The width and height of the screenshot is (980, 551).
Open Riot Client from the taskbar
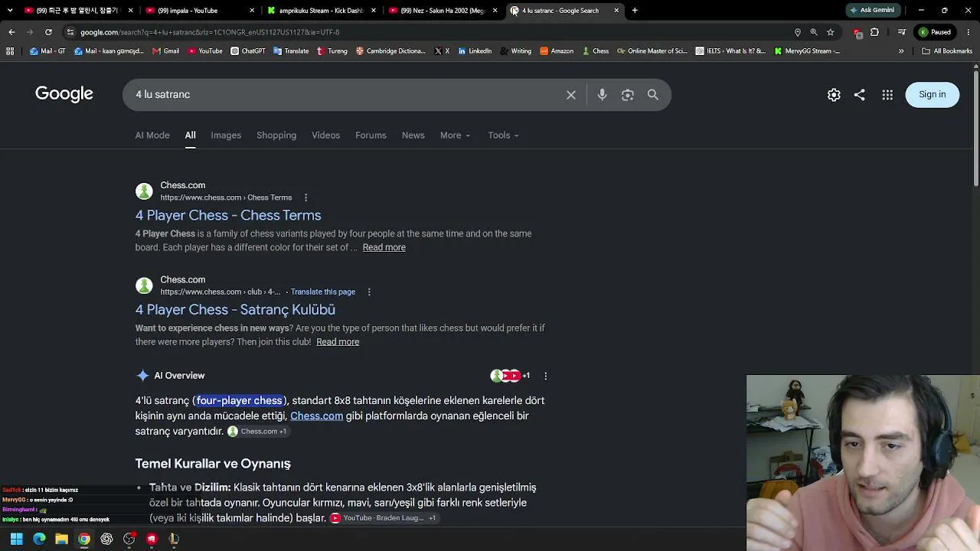[152, 539]
